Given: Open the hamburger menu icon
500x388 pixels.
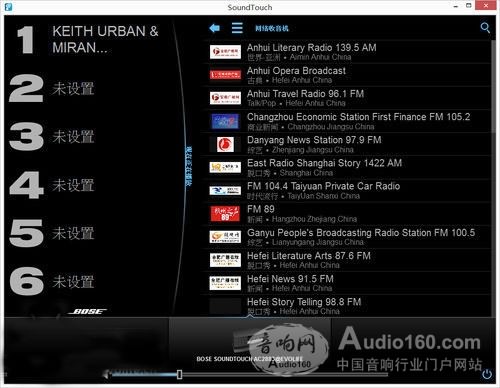Looking at the screenshot, I should 237,28.
